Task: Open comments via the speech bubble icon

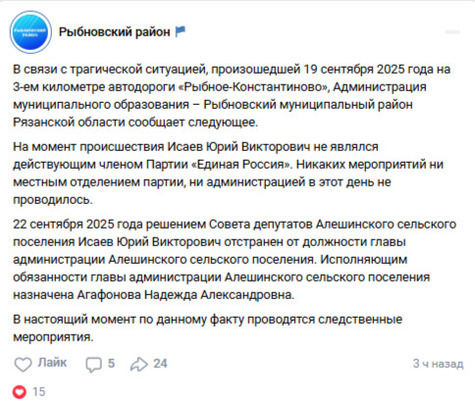Action: coord(94,364)
